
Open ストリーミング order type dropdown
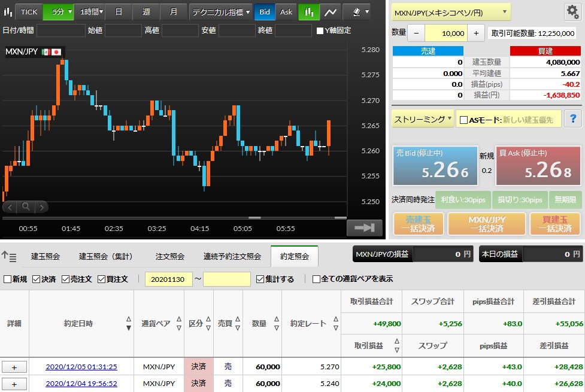coord(422,119)
